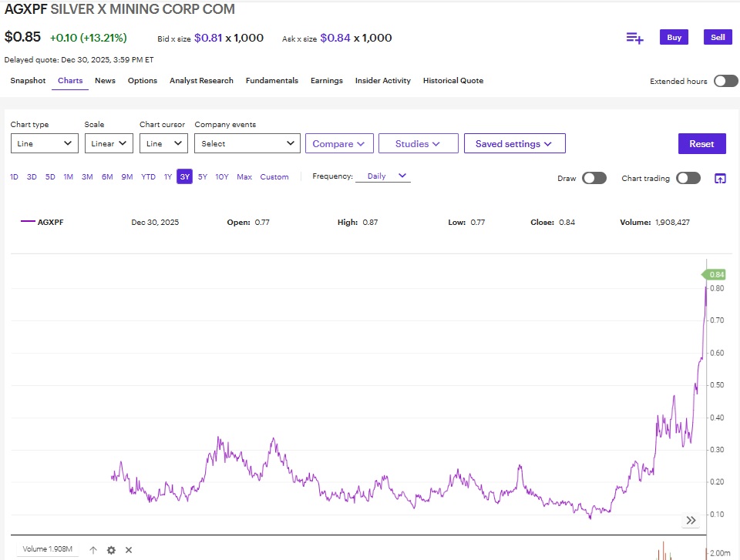The height and width of the screenshot is (560, 740).
Task: Select 5Y time range
Action: (203, 177)
